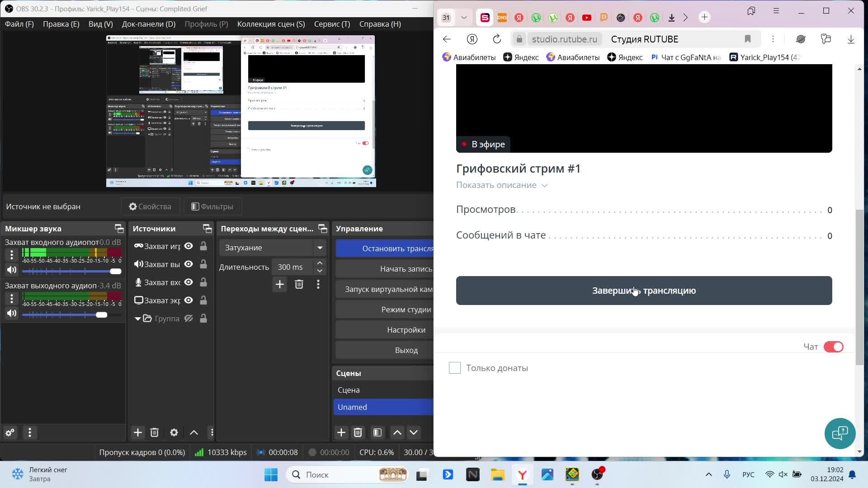Move scene down in Scenes list
The height and width of the screenshot is (488, 868).
(x=414, y=432)
